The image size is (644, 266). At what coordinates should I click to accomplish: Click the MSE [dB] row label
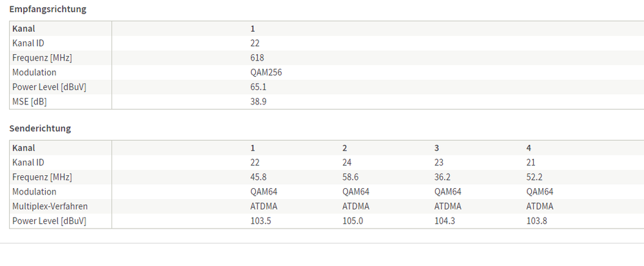coord(30,102)
